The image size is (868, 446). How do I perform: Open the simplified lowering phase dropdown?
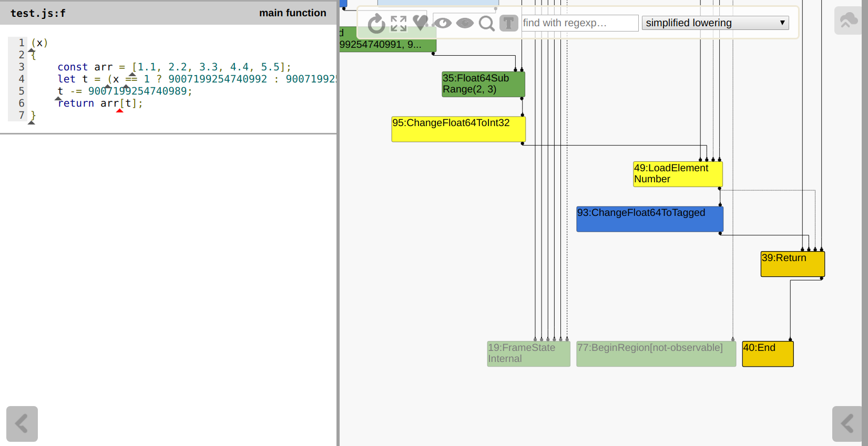[x=715, y=23]
